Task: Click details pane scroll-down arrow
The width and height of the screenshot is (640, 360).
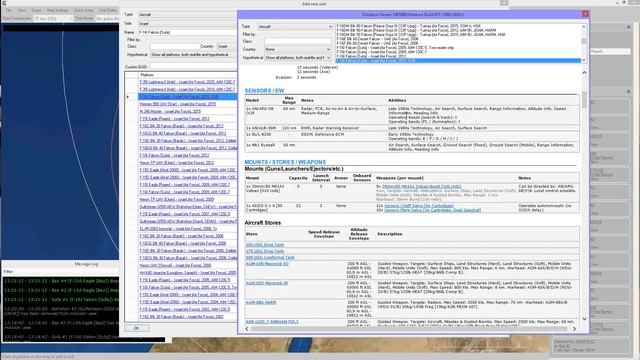Action: [x=584, y=319]
